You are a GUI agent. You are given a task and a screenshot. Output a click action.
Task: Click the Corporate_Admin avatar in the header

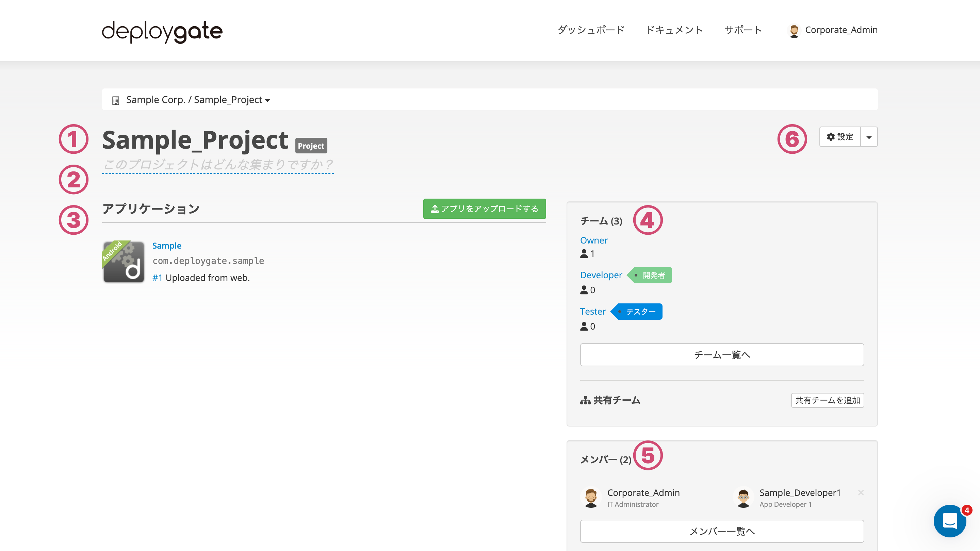point(794,30)
